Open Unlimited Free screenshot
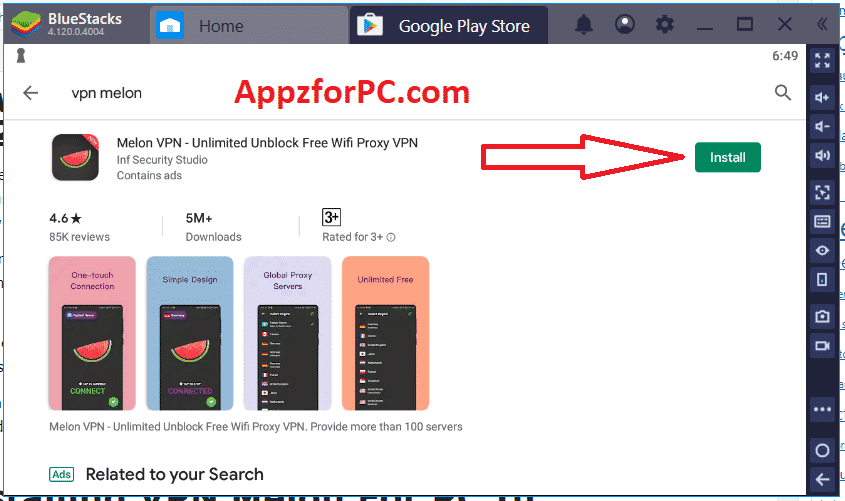The width and height of the screenshot is (845, 501). tap(385, 333)
